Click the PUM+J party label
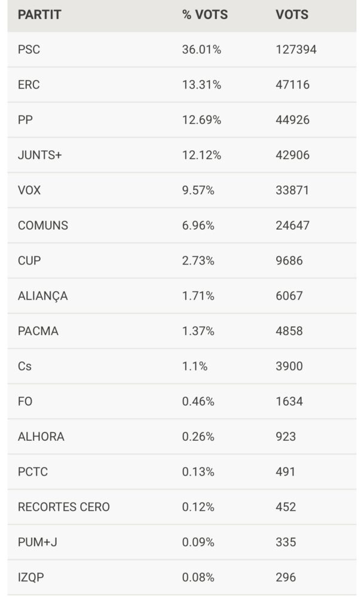This screenshot has width=364, height=597. (x=38, y=543)
